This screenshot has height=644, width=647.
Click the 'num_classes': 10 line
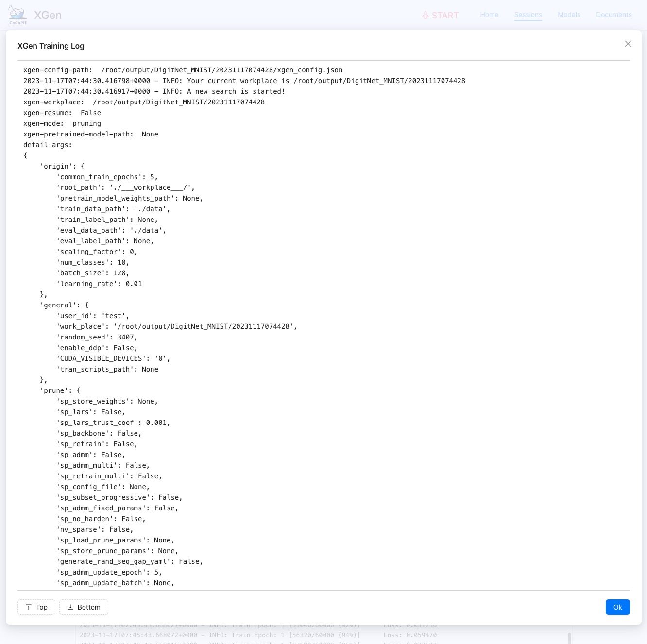93,262
